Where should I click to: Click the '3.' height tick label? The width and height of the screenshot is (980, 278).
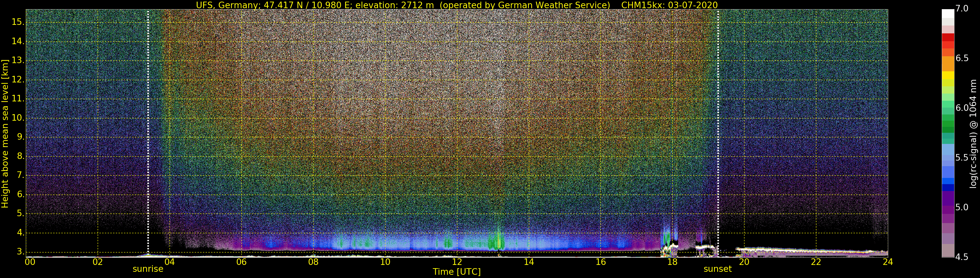click(20, 252)
